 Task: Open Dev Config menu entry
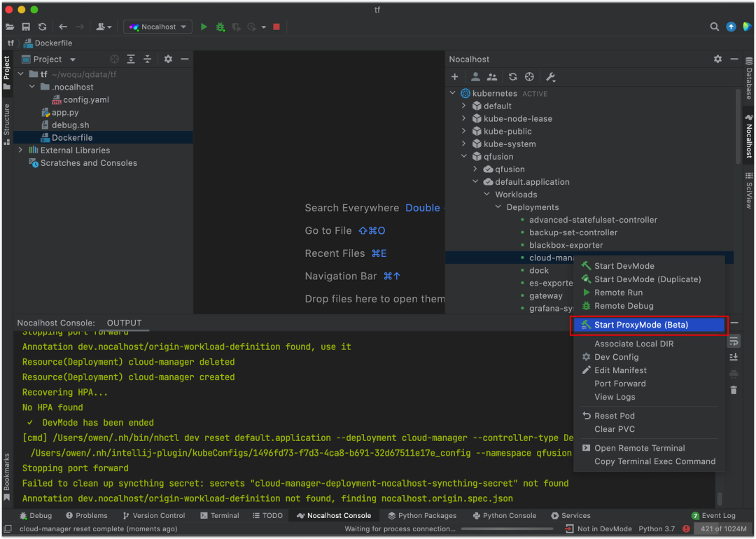coord(649,357)
